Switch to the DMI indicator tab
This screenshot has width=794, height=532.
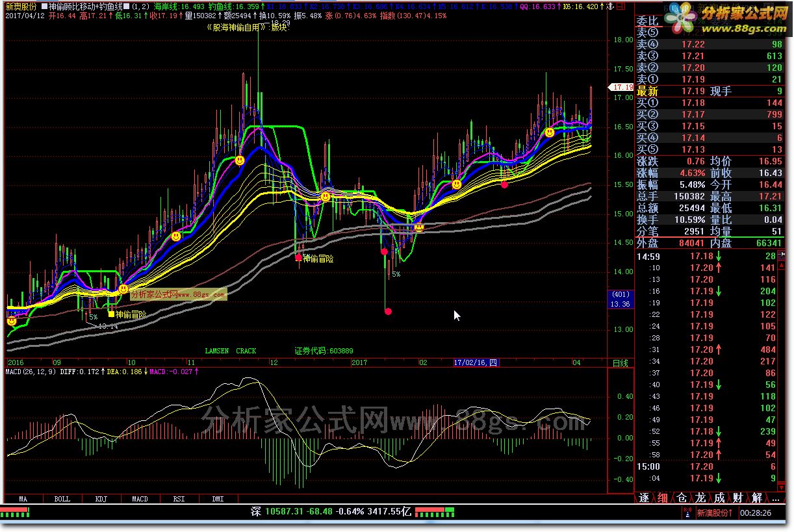point(218,499)
